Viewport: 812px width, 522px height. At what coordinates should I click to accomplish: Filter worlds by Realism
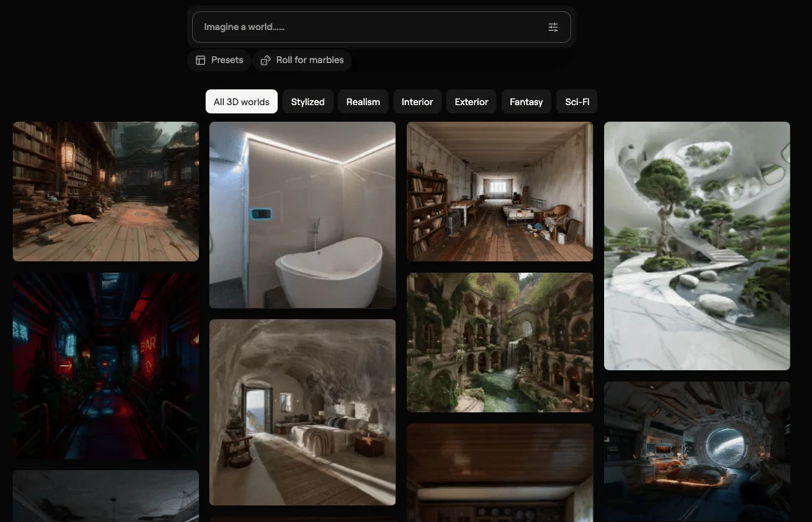[363, 101]
